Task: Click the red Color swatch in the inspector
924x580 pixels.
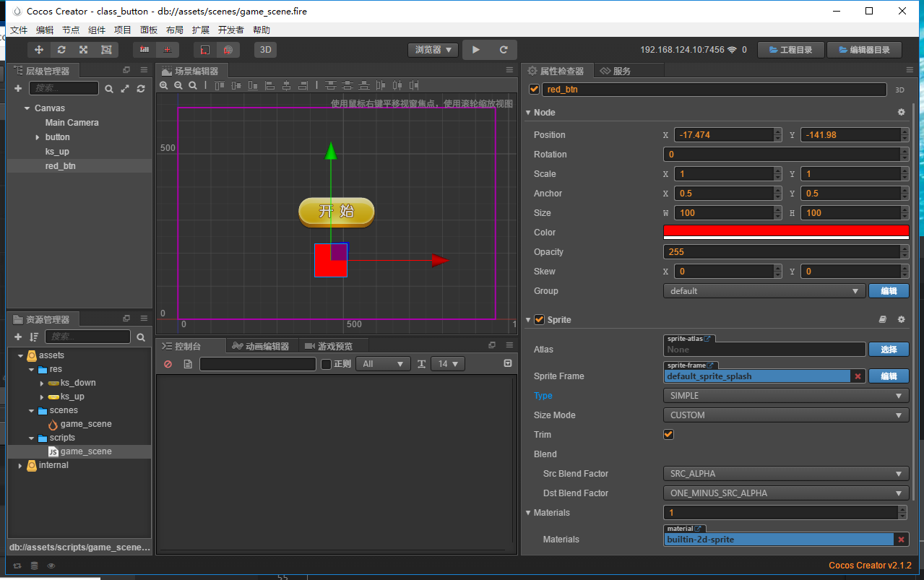Action: (785, 231)
